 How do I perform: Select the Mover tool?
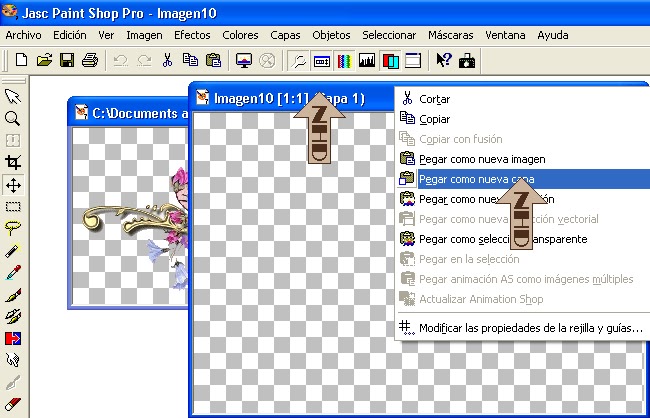pos(13,185)
